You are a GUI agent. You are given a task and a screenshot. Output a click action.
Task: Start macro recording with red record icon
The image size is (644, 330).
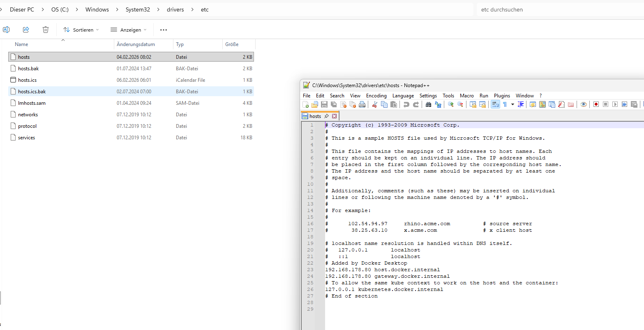(x=596, y=104)
